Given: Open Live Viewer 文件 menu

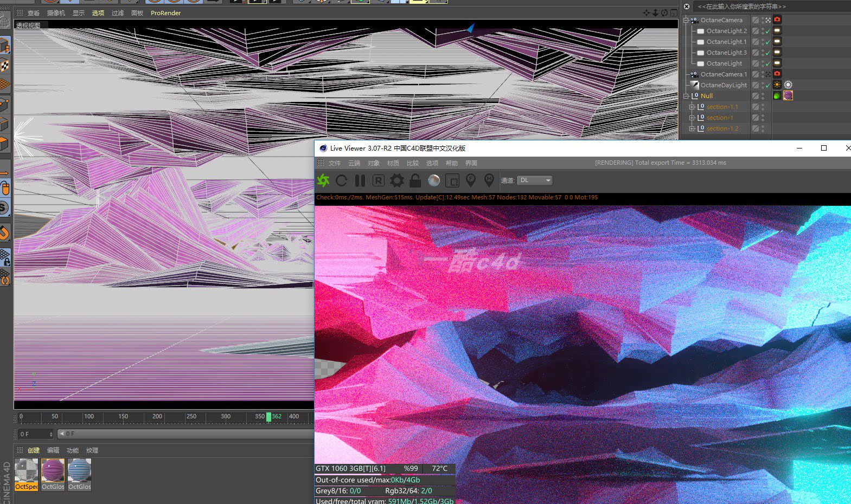Looking at the screenshot, I should (335, 163).
